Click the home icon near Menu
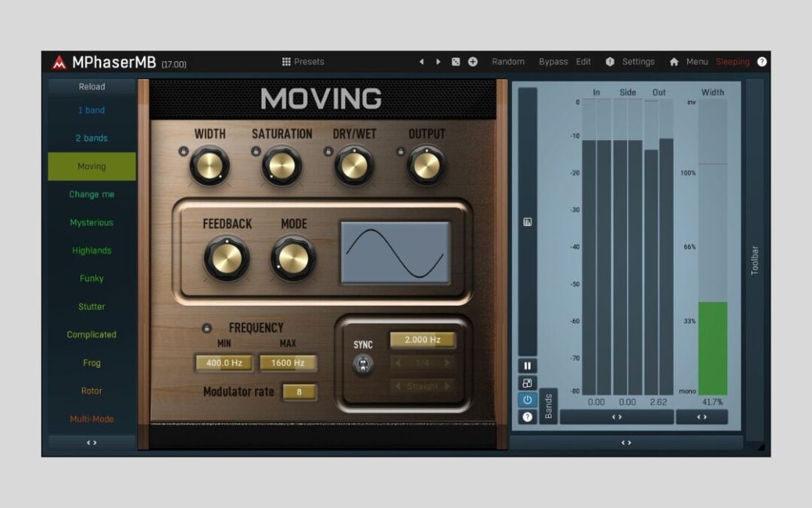 tap(675, 62)
